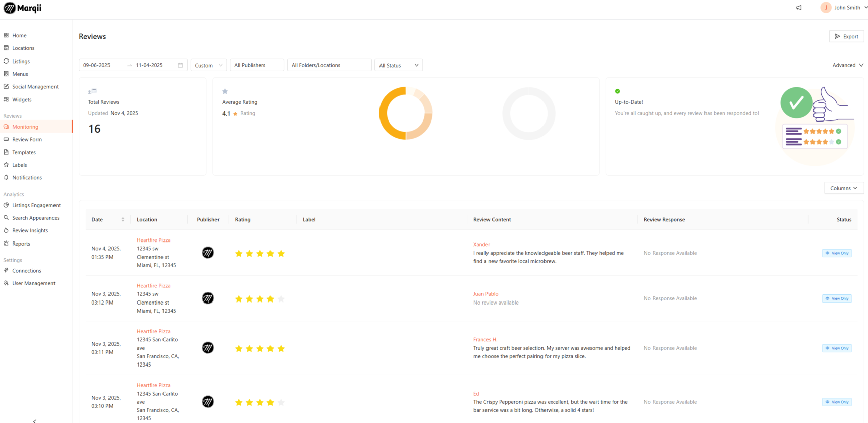The image size is (868, 423).
Task: Click the Export button
Action: pos(846,36)
